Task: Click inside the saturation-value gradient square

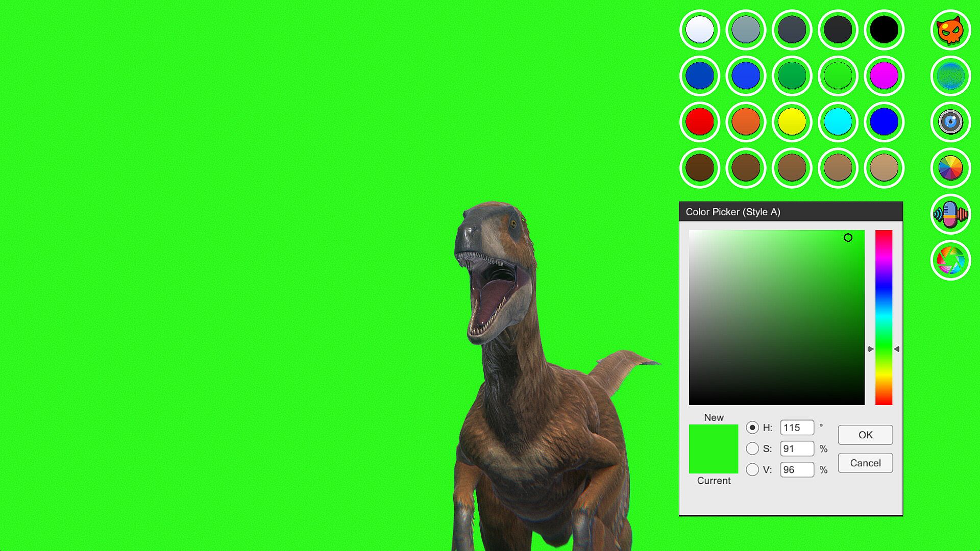Action: (x=776, y=317)
